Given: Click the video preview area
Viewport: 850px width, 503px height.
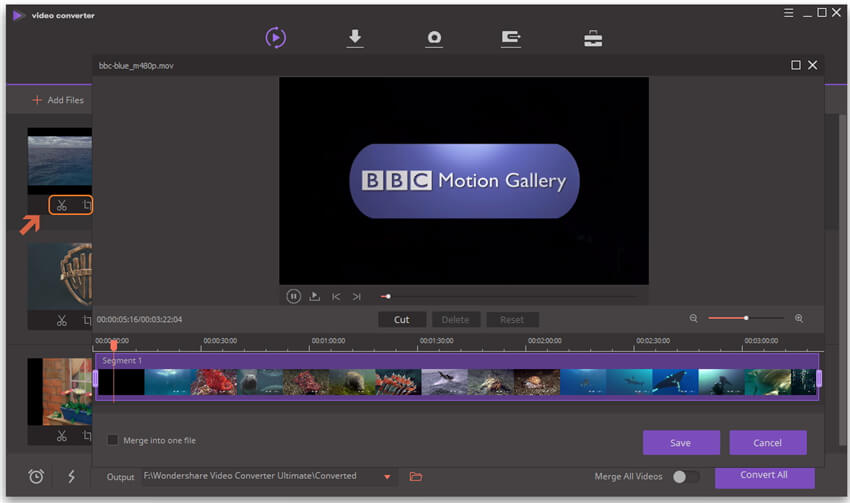Looking at the screenshot, I should click(464, 180).
